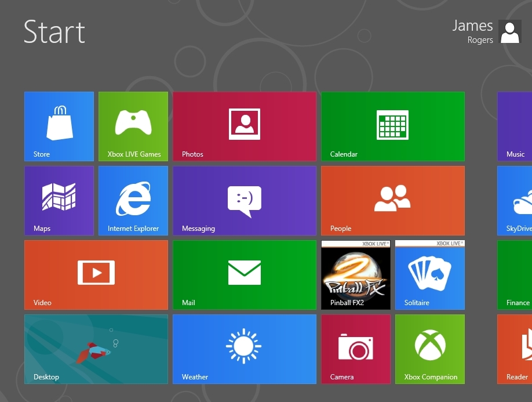Open the SkyDrive tile
532x402 pixels.
coord(515,201)
